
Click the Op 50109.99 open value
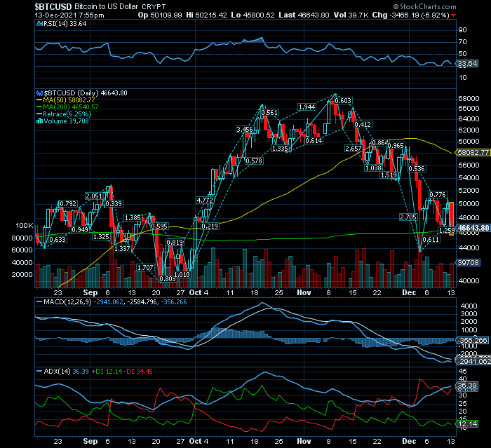pos(160,15)
